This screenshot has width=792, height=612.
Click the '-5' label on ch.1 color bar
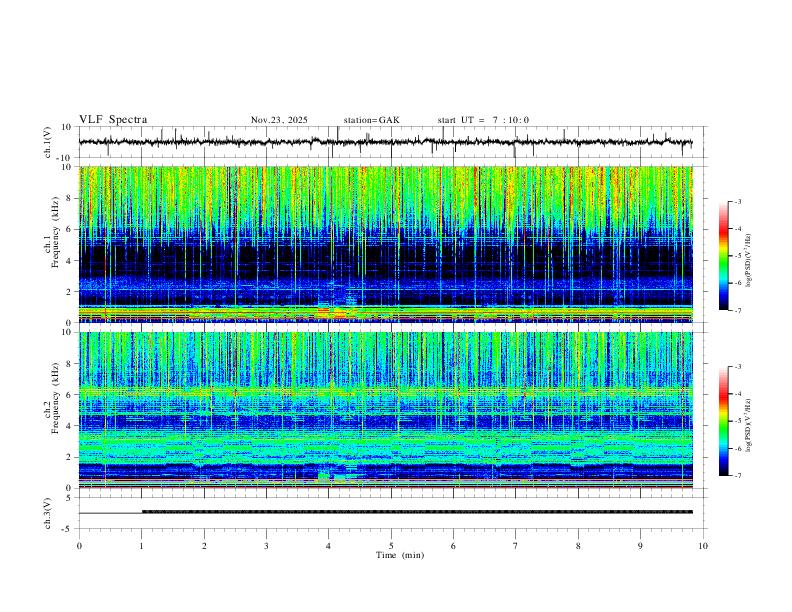click(x=737, y=256)
